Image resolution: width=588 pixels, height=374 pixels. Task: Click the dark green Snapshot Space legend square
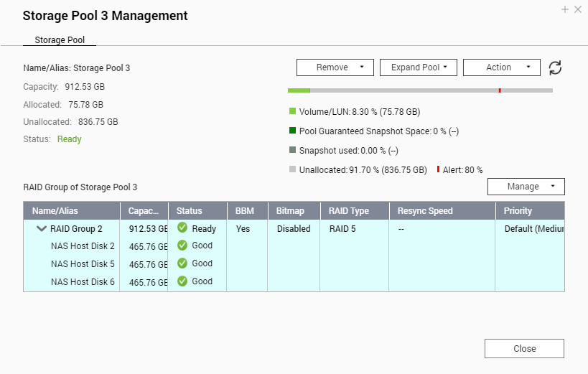click(x=292, y=131)
